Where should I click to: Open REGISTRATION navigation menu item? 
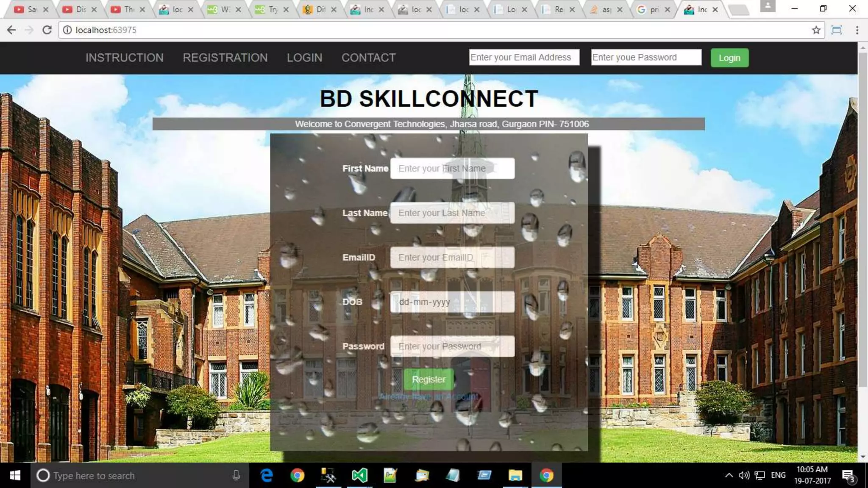coord(225,58)
